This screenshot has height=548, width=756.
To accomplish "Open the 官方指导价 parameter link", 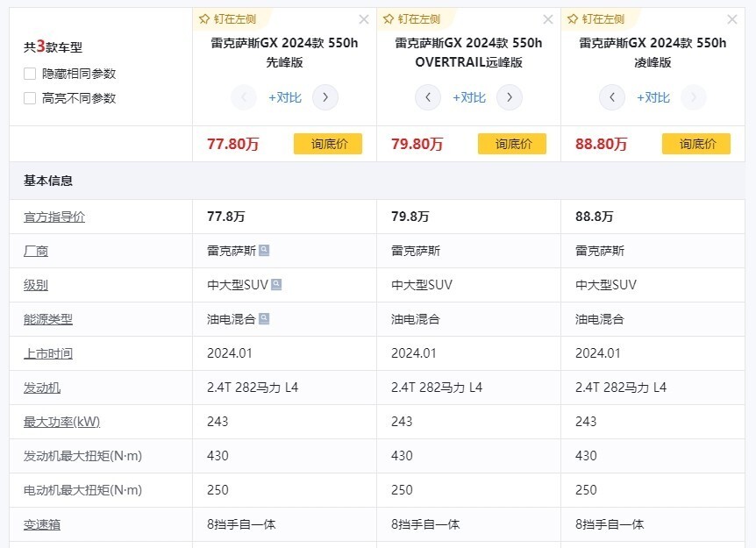I will point(54,217).
